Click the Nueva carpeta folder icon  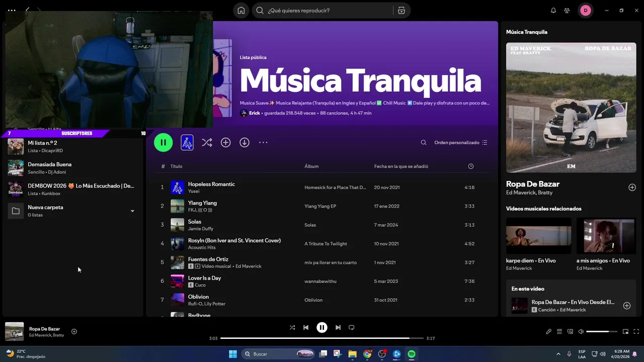tap(16, 211)
